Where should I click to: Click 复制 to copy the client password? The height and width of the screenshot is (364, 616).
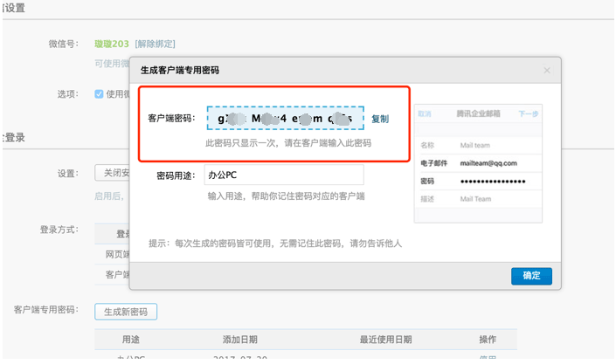tap(380, 119)
